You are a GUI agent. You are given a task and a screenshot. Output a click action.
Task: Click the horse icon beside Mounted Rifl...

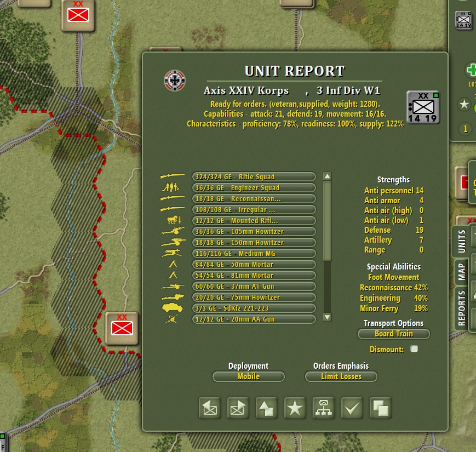(x=174, y=220)
